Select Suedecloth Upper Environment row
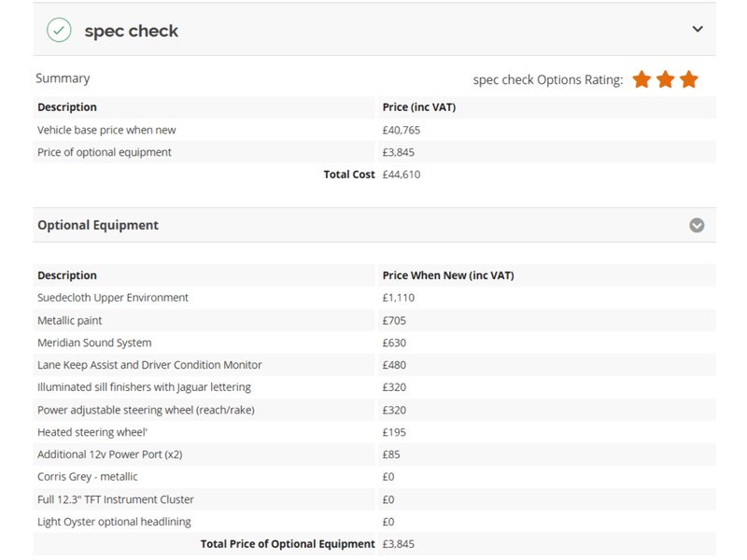The image size is (747, 560). pos(374,298)
